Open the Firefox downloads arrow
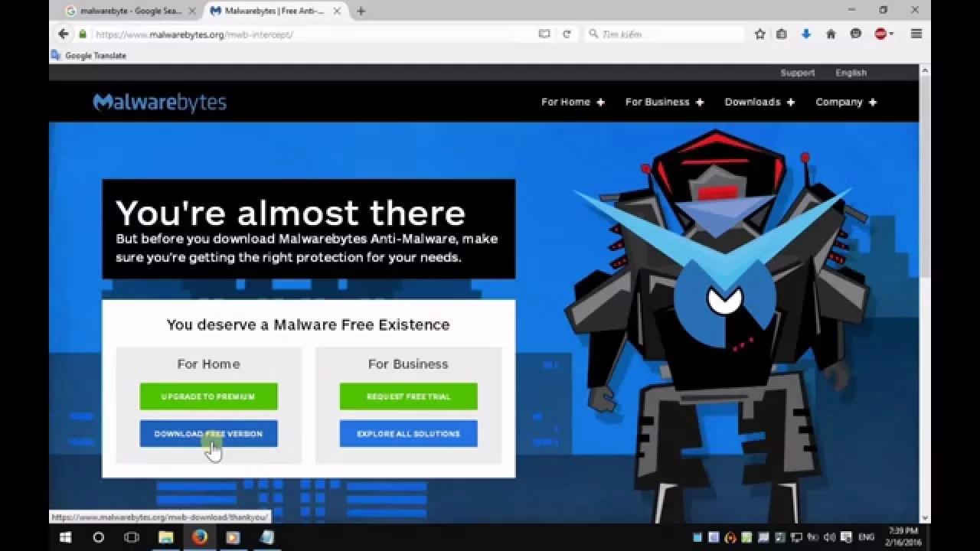Image resolution: width=980 pixels, height=551 pixels. tap(806, 34)
